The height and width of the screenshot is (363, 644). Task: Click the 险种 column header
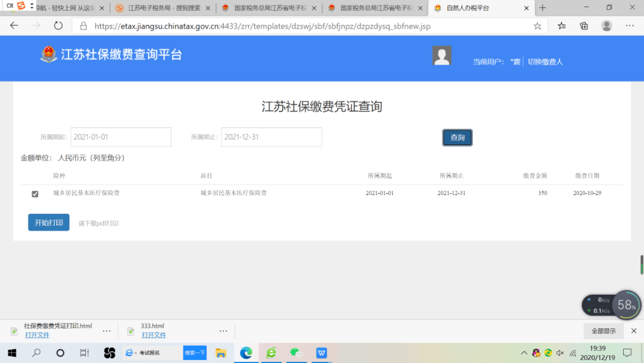pyautogui.click(x=58, y=176)
